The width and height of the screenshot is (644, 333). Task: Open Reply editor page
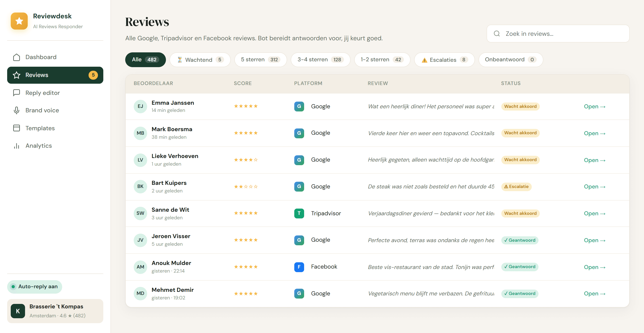(x=55, y=93)
